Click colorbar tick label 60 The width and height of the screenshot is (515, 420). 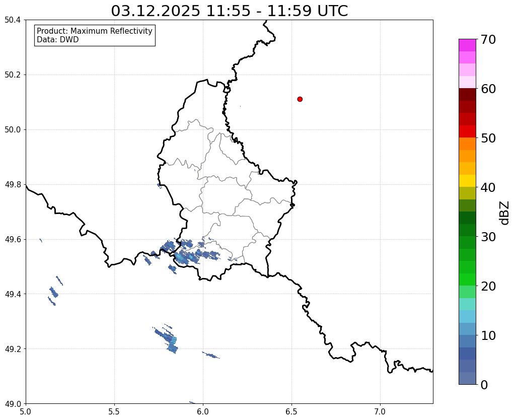pos(488,89)
